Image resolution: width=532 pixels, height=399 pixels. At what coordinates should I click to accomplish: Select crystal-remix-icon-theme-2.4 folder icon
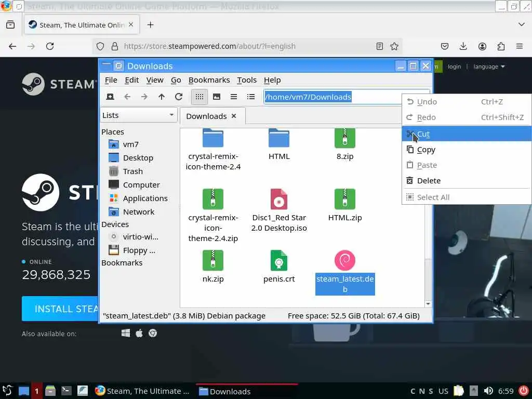[x=212, y=138]
